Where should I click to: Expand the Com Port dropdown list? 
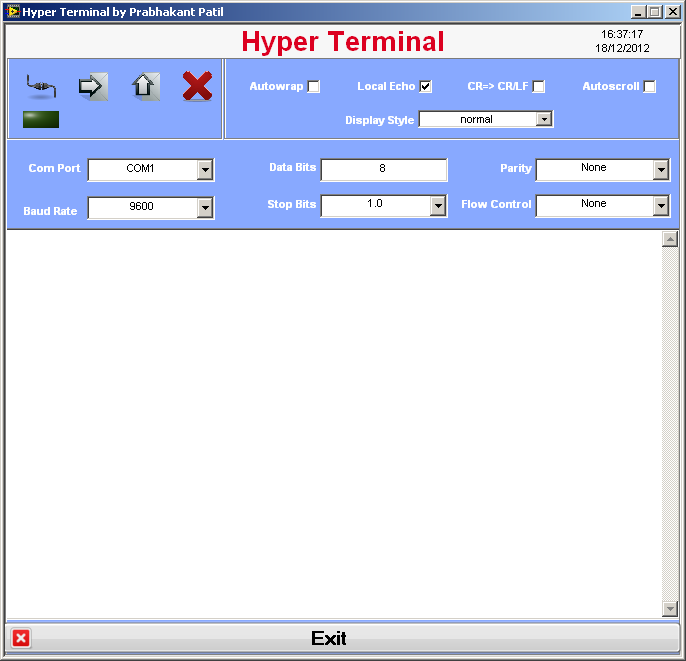pos(205,169)
